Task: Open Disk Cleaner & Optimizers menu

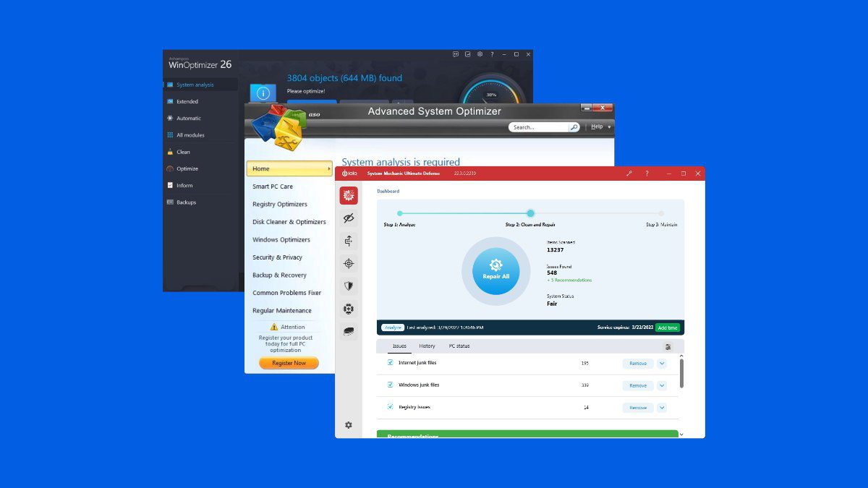Action: point(289,222)
